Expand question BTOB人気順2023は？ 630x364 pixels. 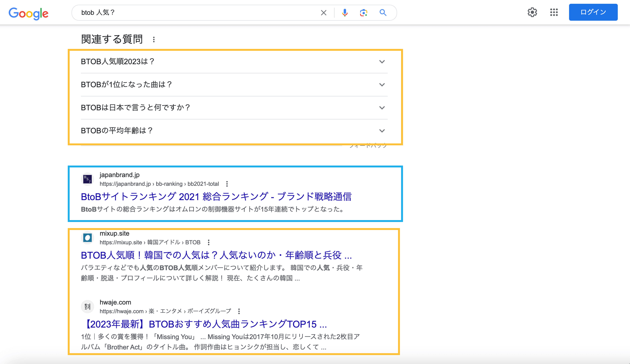click(234, 61)
